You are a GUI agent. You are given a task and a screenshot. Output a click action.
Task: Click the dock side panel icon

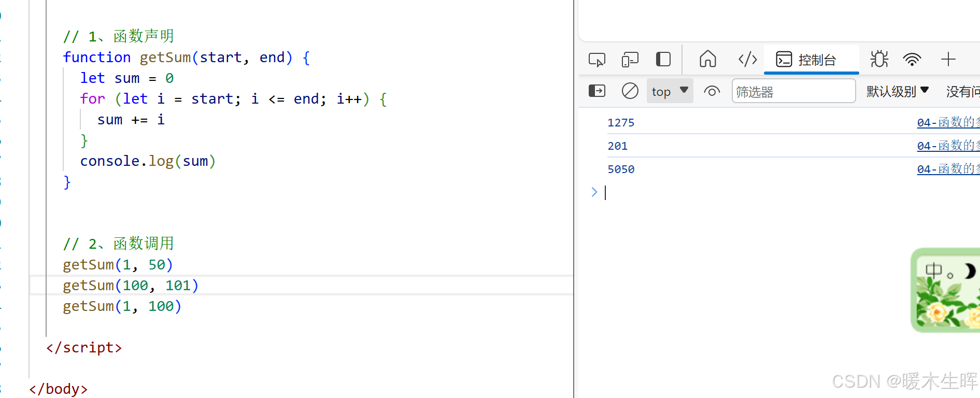pos(663,59)
